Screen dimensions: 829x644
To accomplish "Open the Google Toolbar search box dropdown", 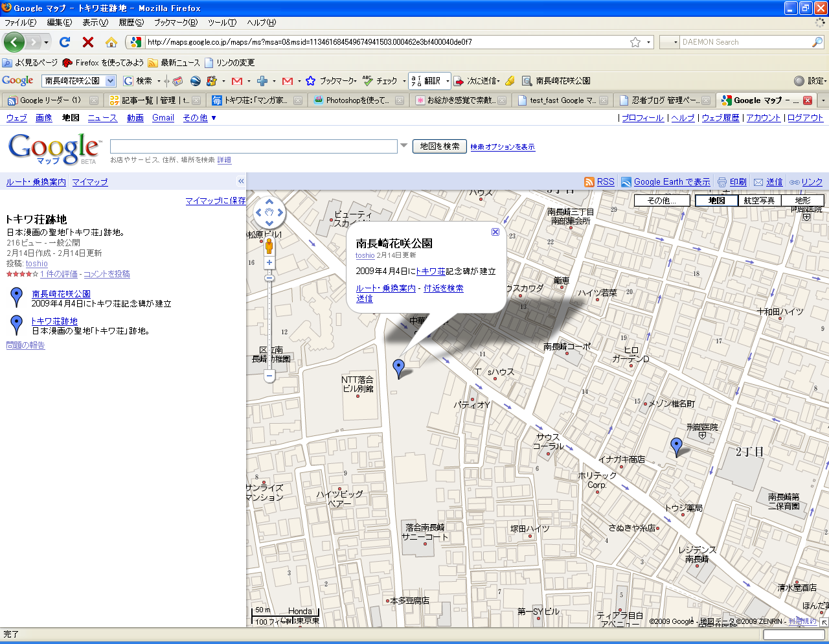I will [110, 81].
